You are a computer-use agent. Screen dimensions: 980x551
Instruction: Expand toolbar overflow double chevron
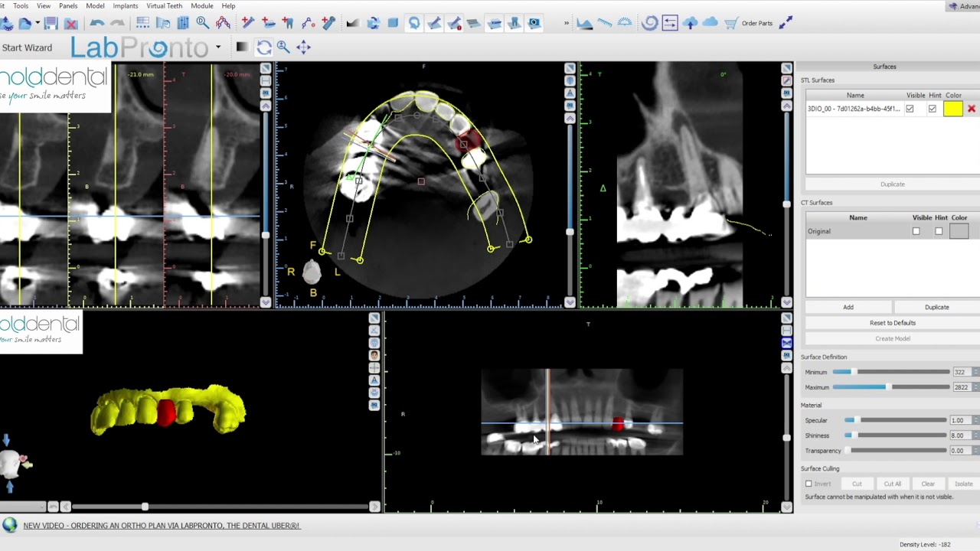pyautogui.click(x=567, y=23)
